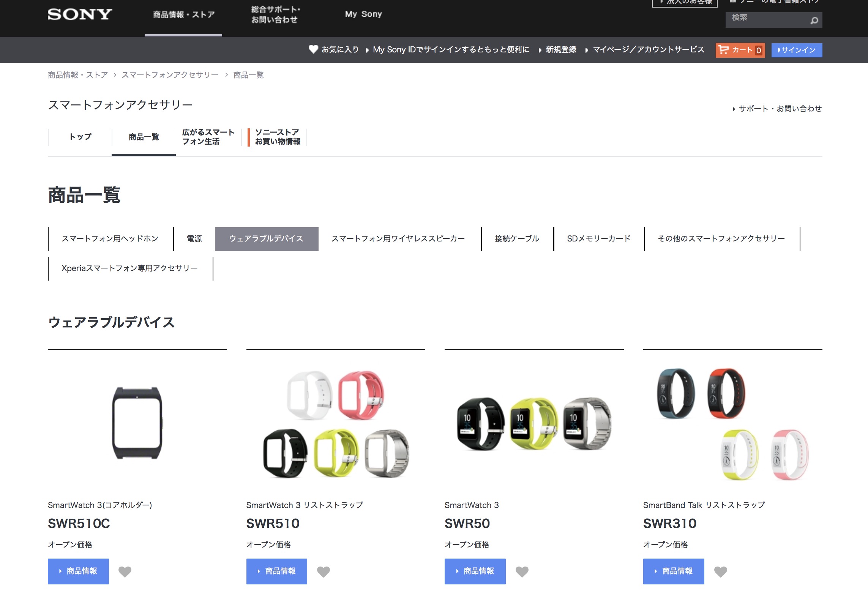Open the 商品情報・ストア top menu
This screenshot has height=603, width=868.
(184, 15)
